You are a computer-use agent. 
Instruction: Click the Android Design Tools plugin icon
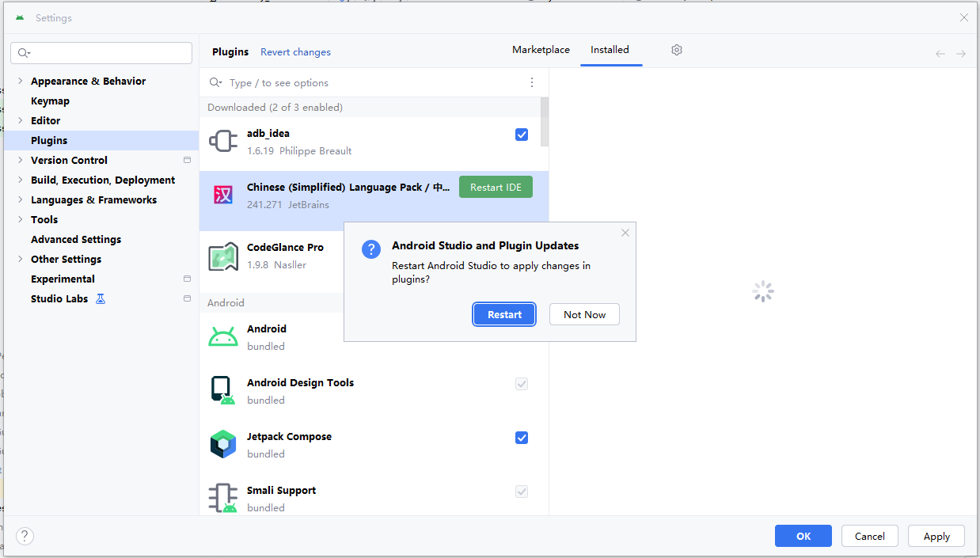(223, 391)
